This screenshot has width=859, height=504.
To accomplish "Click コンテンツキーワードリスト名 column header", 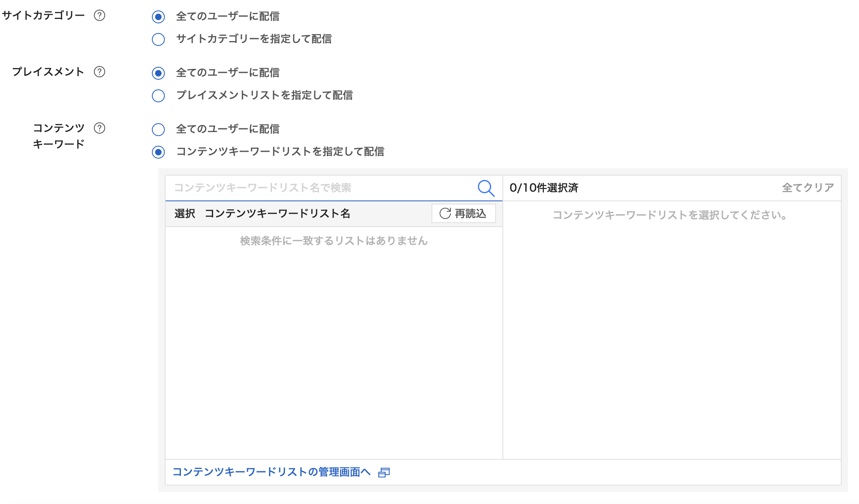I will point(277,213).
